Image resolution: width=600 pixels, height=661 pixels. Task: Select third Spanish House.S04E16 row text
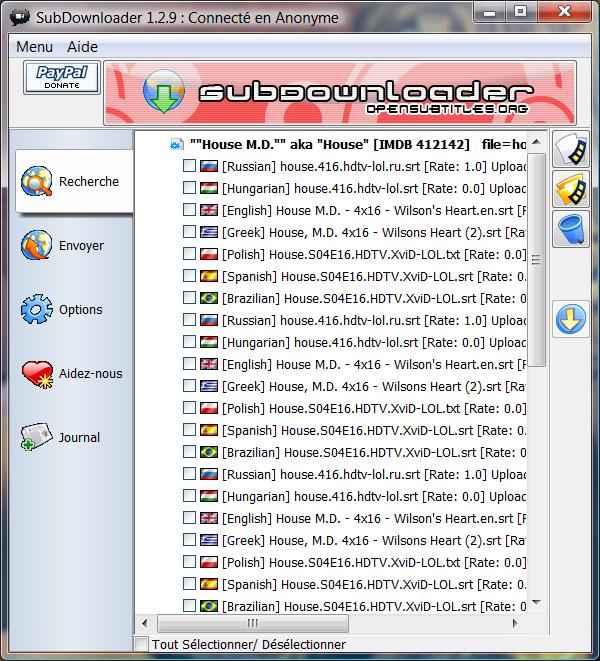[x=374, y=584]
